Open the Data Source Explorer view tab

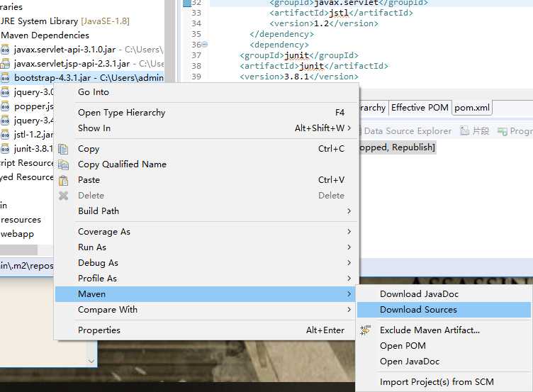[408, 131]
